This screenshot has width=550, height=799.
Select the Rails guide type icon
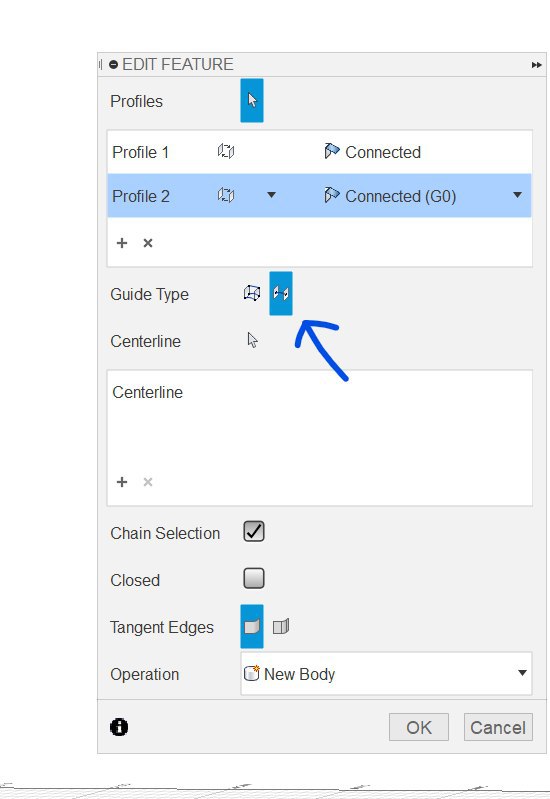(x=252, y=293)
